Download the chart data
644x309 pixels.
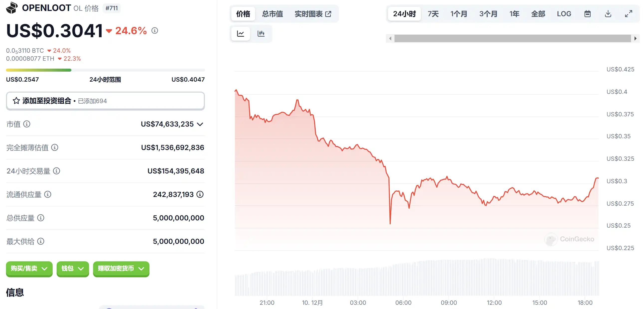tap(608, 14)
